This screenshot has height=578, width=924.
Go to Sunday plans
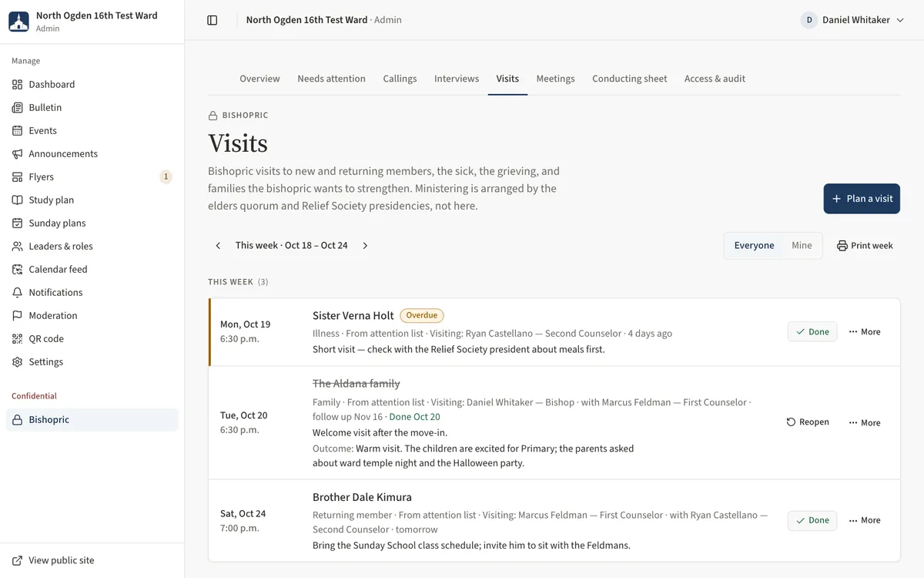click(x=92, y=223)
